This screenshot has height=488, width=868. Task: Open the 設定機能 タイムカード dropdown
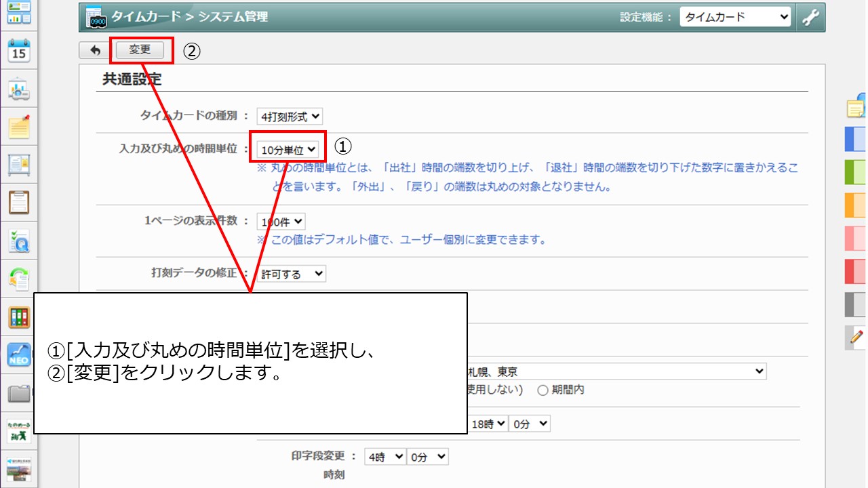(735, 18)
